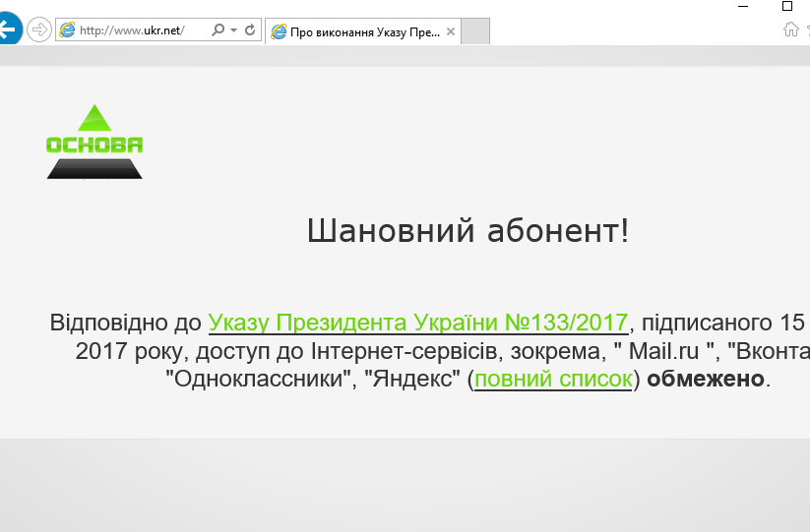This screenshot has width=810, height=532.
Task: Click the Internet Explorer icon in address bar
Action: click(67, 30)
